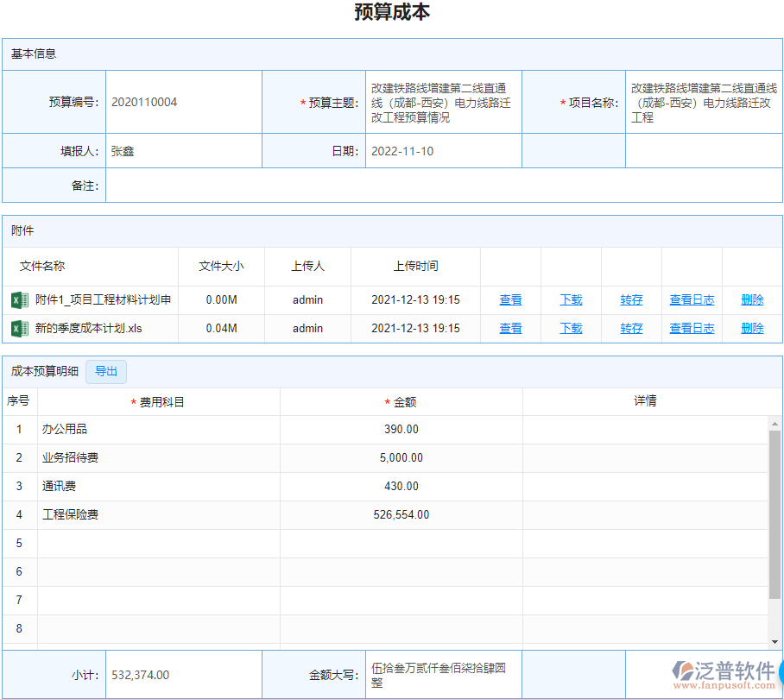查看附件1_项目工程材料计划申
This screenshot has width=784, height=699.
[510, 300]
